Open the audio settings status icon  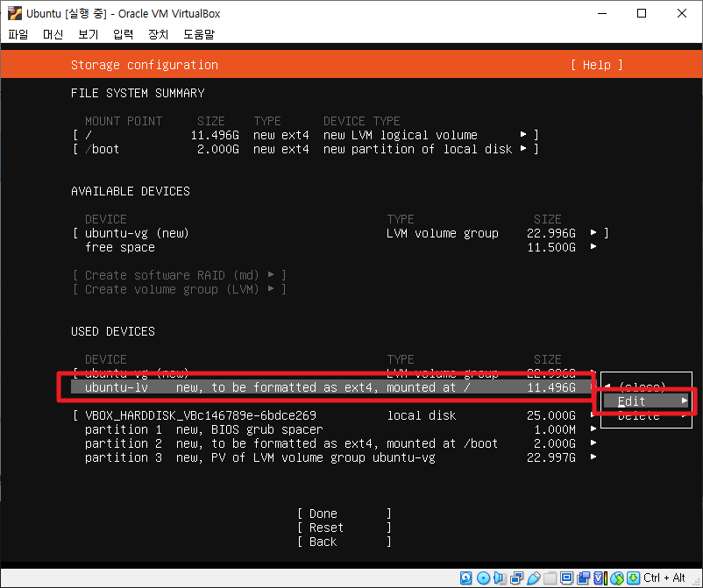point(500,578)
